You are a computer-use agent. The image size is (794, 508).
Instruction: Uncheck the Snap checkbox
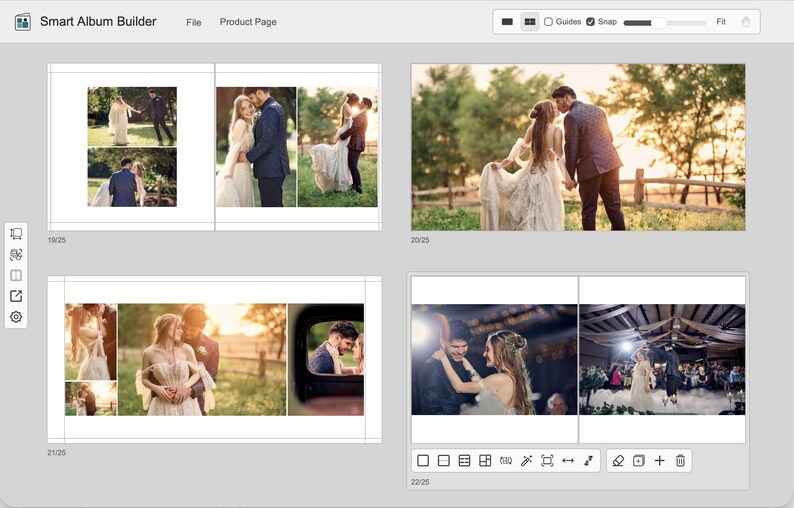(590, 22)
